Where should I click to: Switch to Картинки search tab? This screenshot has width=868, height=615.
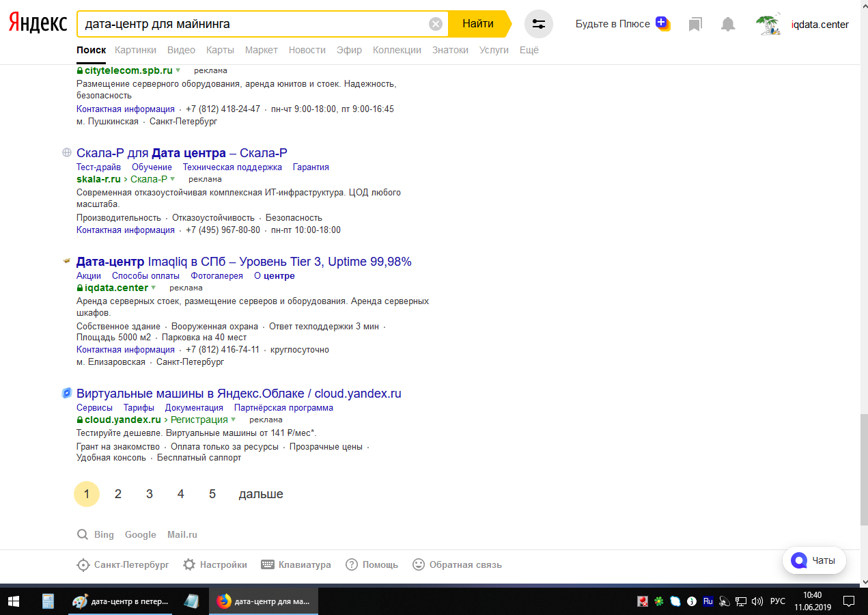pos(135,50)
